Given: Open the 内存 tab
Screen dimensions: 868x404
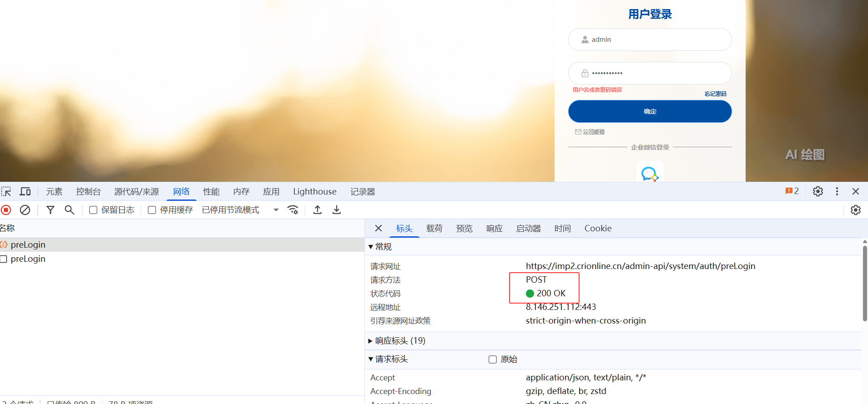Looking at the screenshot, I should pyautogui.click(x=241, y=192).
